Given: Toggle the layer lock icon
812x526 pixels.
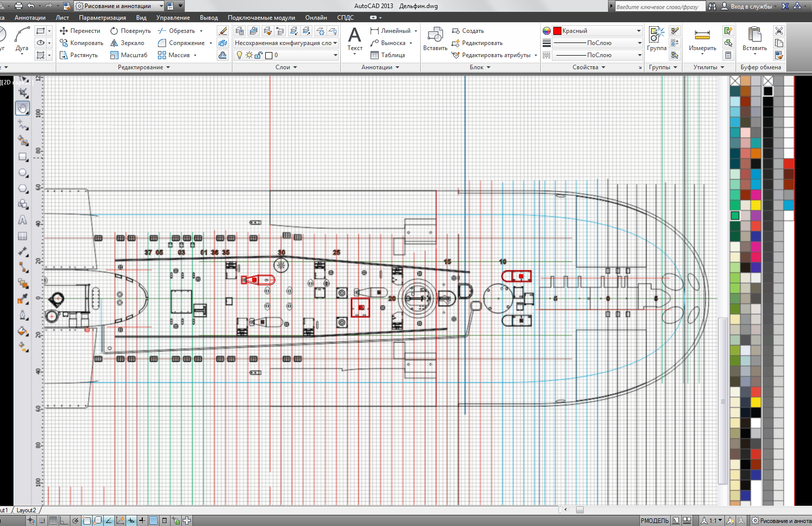Looking at the screenshot, I should [258, 55].
